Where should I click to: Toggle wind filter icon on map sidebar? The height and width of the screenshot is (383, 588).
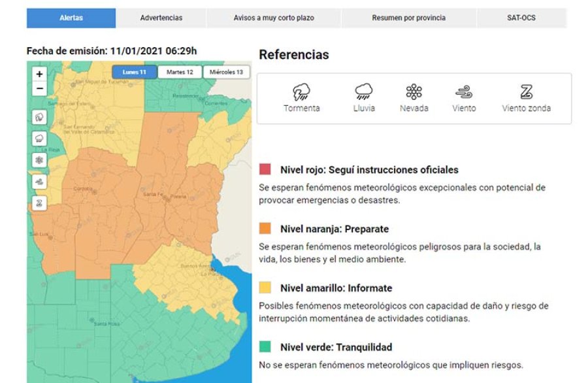[39, 182]
